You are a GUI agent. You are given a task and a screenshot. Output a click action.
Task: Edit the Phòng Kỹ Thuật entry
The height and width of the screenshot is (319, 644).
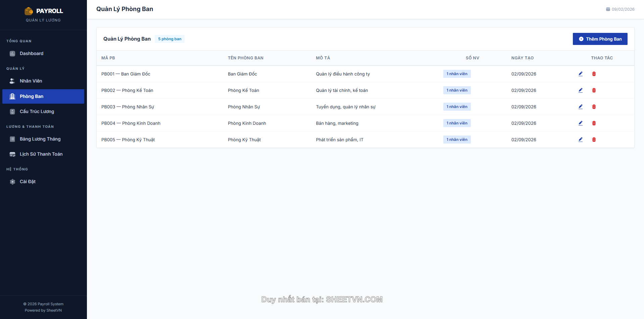coord(580,140)
